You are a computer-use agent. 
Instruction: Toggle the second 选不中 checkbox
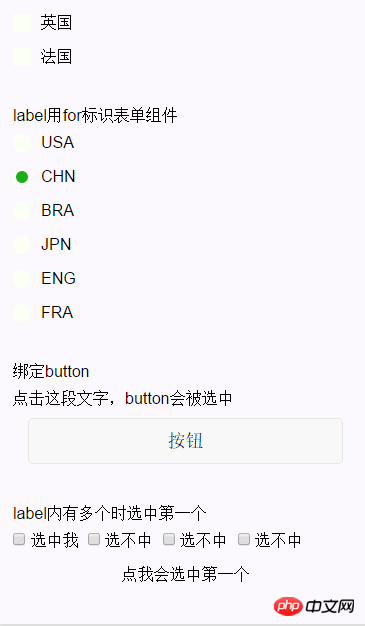(x=169, y=539)
